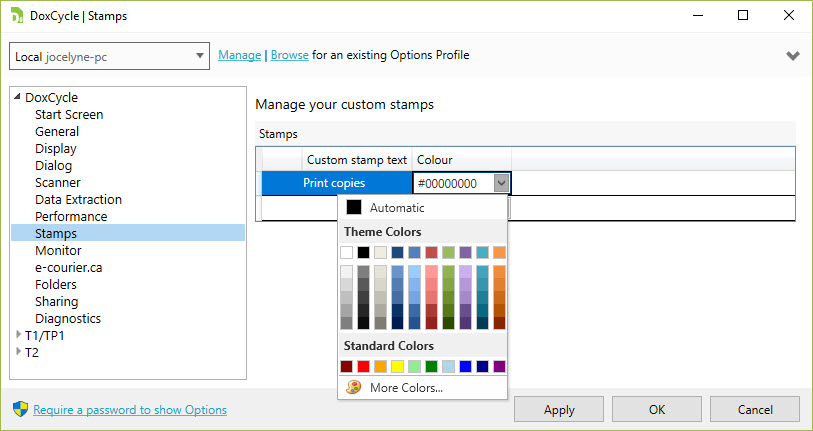Open the Local jocelyne-pc profile dropdown
This screenshot has height=431, width=813.
(x=109, y=56)
